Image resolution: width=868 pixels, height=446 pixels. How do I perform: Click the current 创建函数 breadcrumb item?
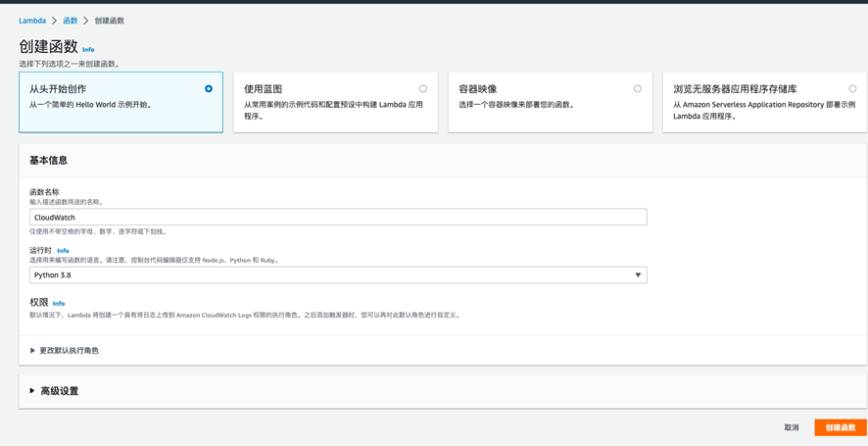110,21
